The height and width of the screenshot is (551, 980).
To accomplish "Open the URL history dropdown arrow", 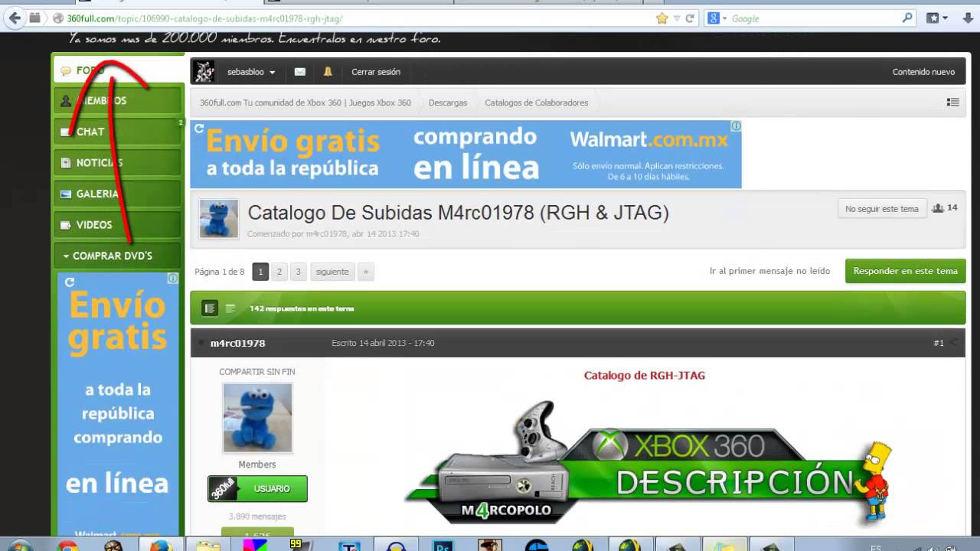I will pyautogui.click(x=677, y=18).
